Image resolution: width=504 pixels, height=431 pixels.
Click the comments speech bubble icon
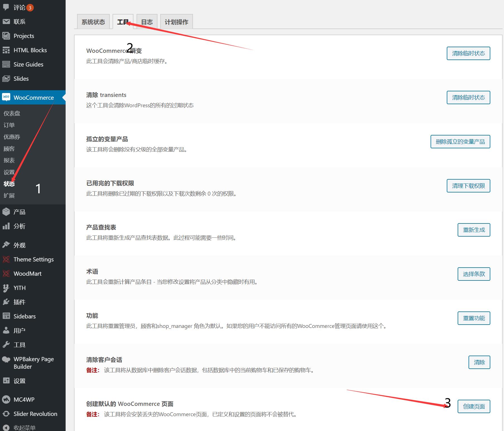tap(6, 7)
